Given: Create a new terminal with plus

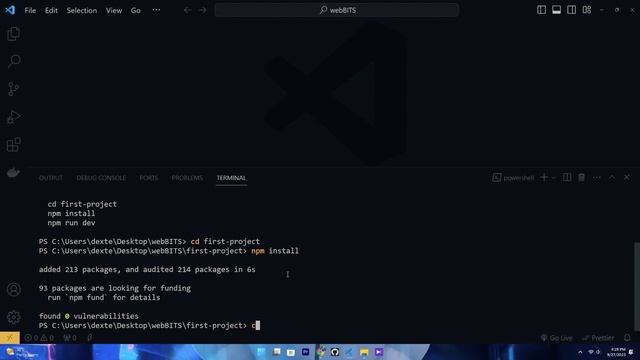Looking at the screenshot, I should [544, 177].
